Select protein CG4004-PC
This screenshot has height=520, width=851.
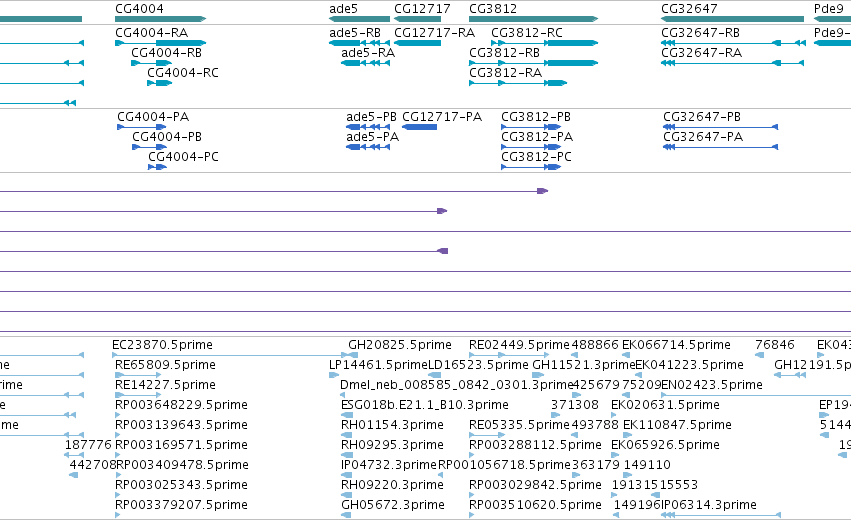click(183, 157)
